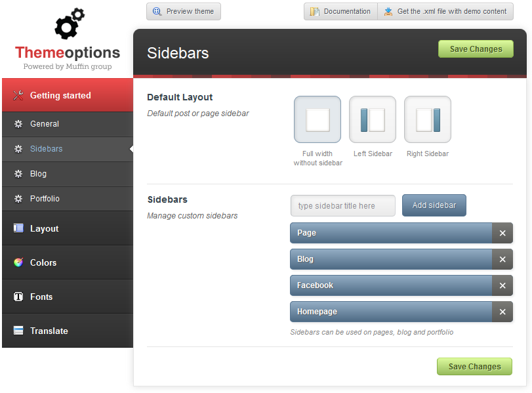
Task: Select the Full width without sidebar layout
Action: (x=317, y=119)
